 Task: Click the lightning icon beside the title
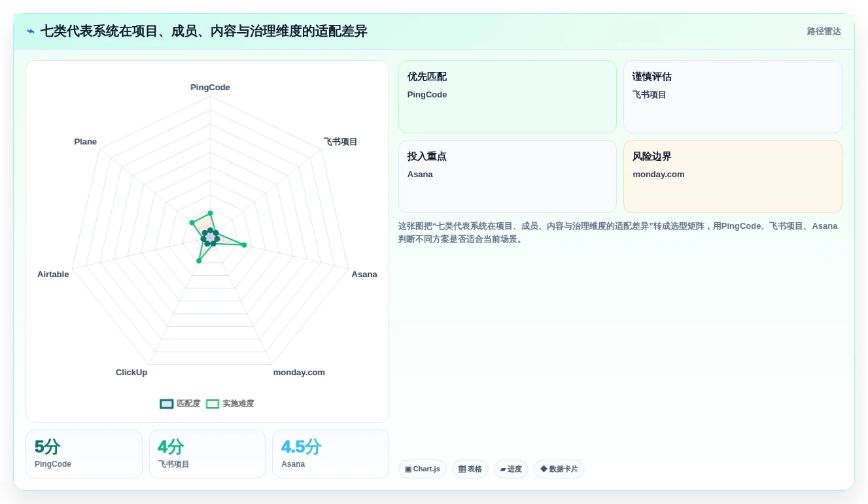[x=30, y=31]
